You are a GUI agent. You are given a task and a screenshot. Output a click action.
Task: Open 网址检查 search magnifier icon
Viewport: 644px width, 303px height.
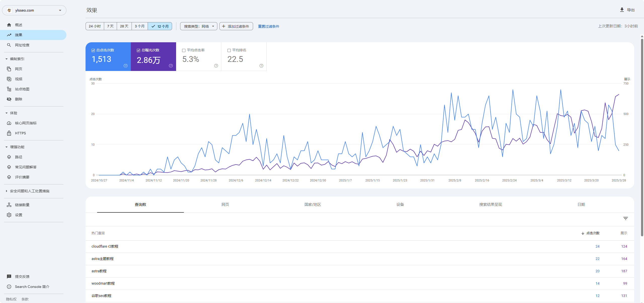(x=9, y=45)
